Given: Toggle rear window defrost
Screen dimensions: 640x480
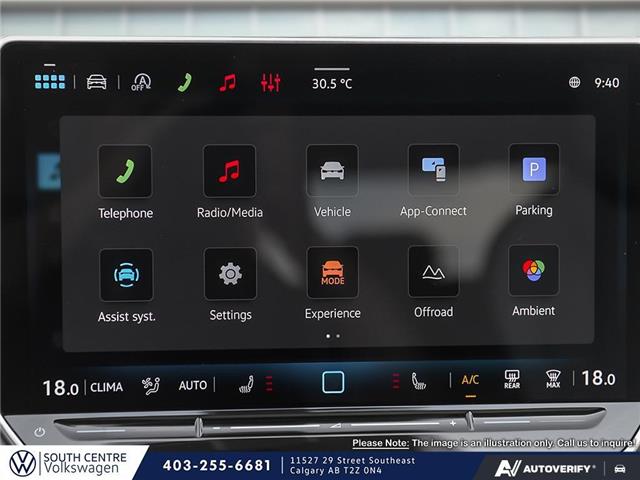Looking at the screenshot, I should 512,379.
